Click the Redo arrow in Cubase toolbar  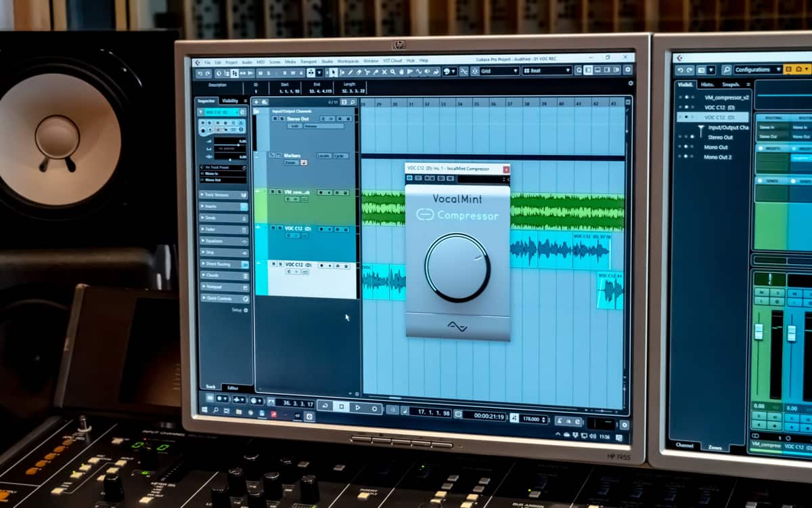pyautogui.click(x=208, y=72)
